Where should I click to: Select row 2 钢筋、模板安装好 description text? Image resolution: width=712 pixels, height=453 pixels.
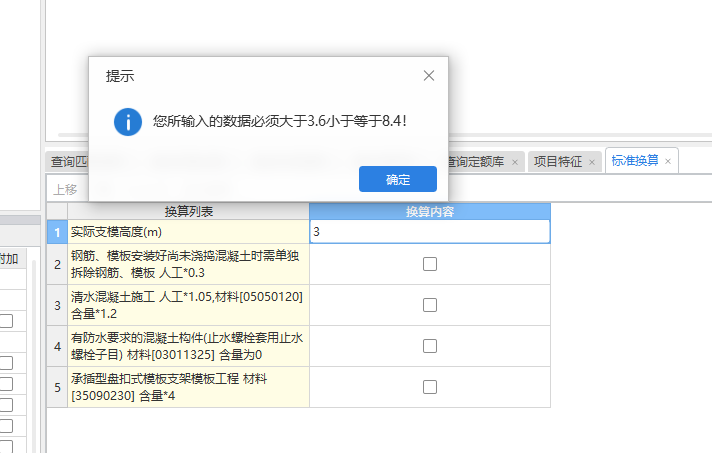coord(185,264)
